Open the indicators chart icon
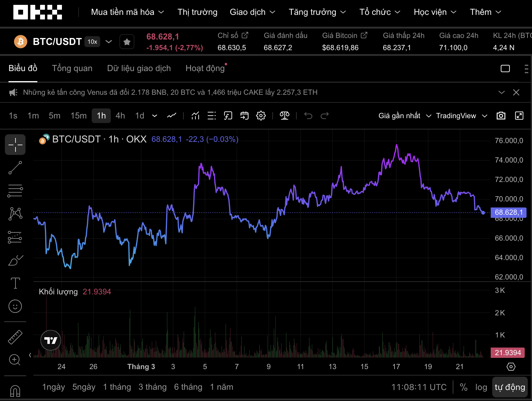532x401 pixels. tap(195, 116)
